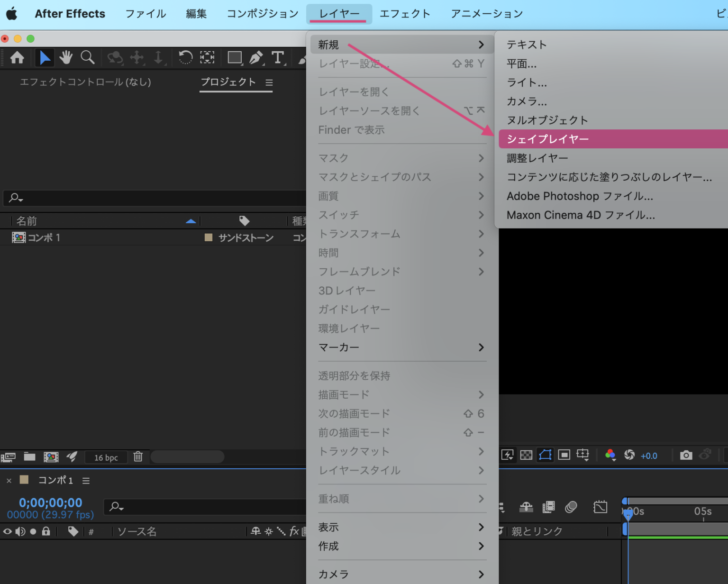728x584 pixels.
Task: Choose Finder で表示 in the layer menu
Action: pyautogui.click(x=352, y=130)
